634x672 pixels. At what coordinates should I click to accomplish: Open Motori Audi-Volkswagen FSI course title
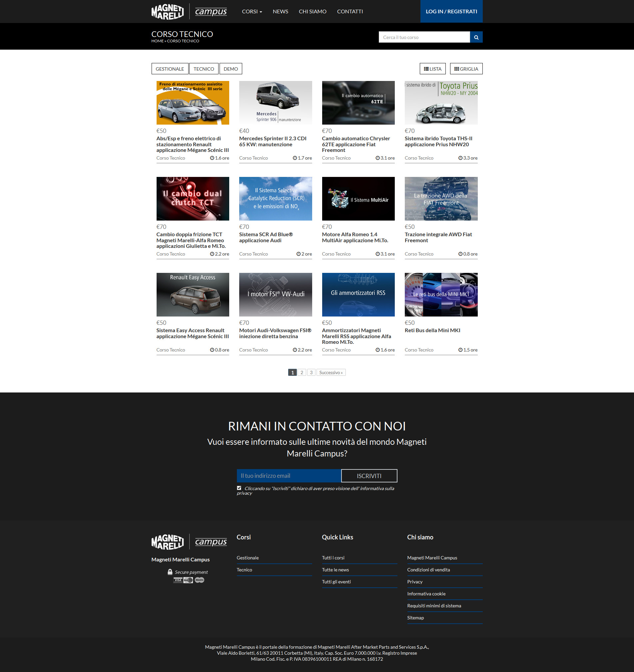click(x=275, y=333)
